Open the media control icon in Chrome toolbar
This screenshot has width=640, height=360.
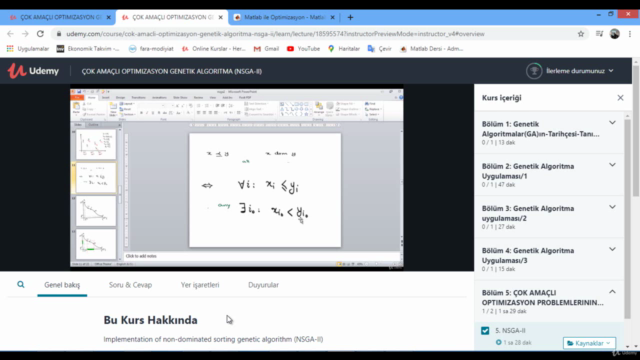(x=599, y=34)
